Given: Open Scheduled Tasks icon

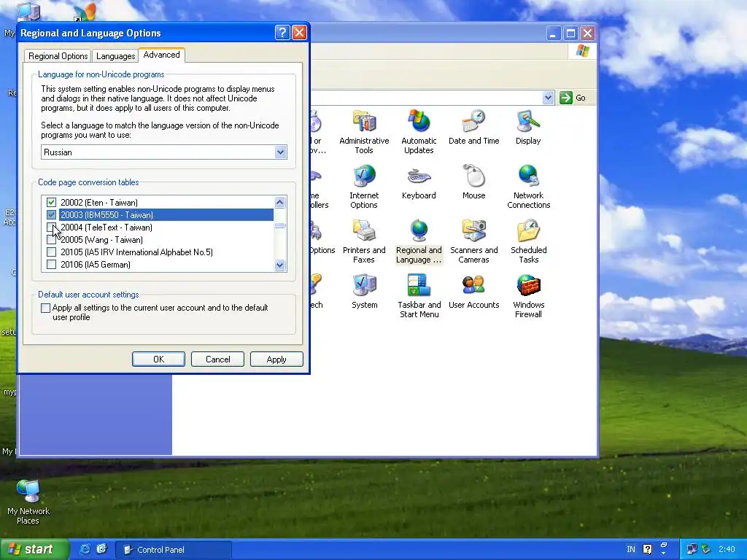Looking at the screenshot, I should [528, 241].
